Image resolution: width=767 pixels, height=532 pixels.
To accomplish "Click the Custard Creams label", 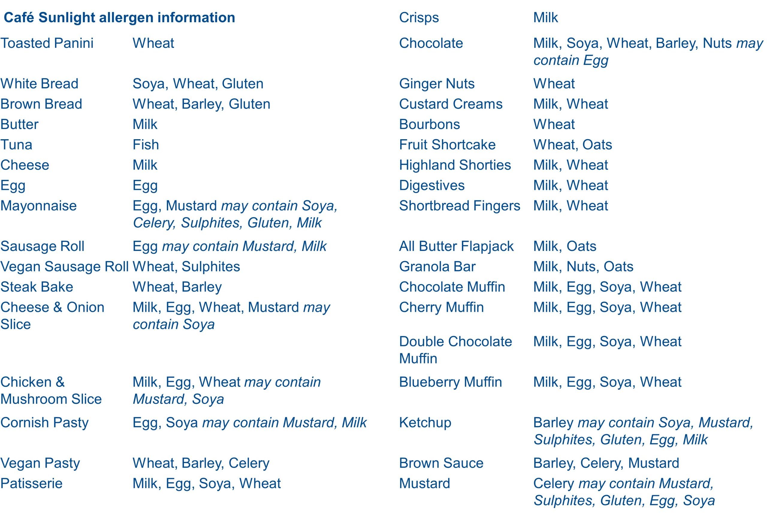I will (x=451, y=104).
